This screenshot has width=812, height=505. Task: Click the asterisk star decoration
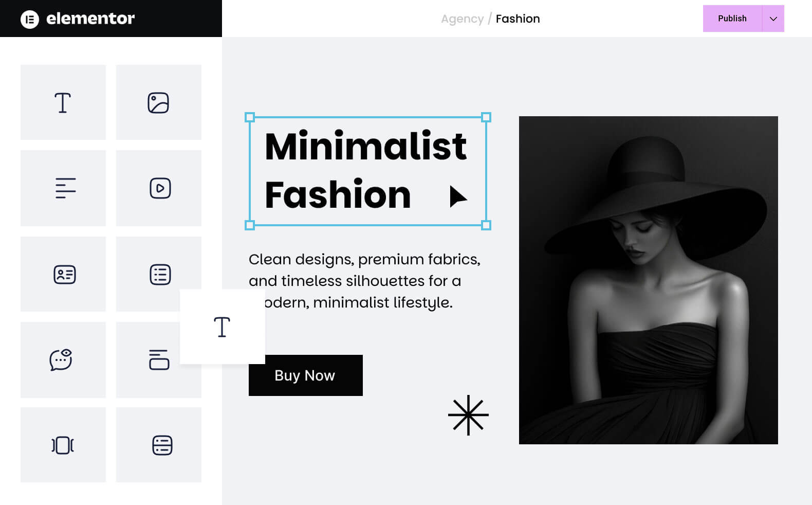[x=468, y=415]
